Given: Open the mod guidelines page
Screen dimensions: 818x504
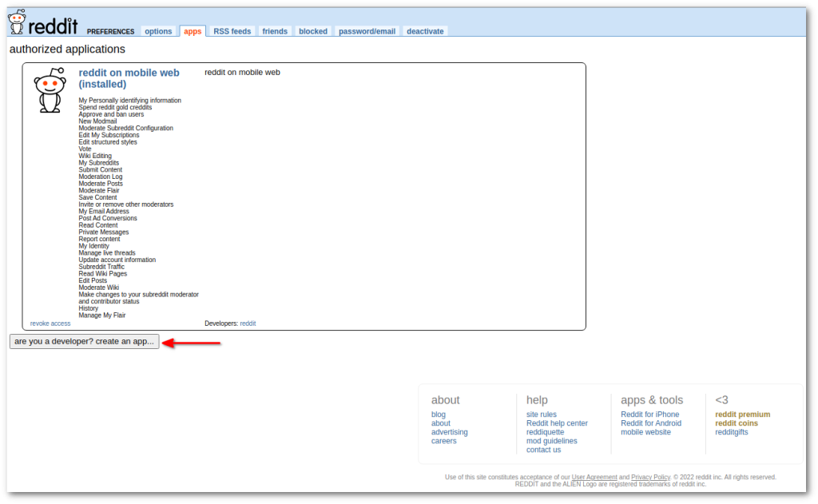Looking at the screenshot, I should 551,440.
